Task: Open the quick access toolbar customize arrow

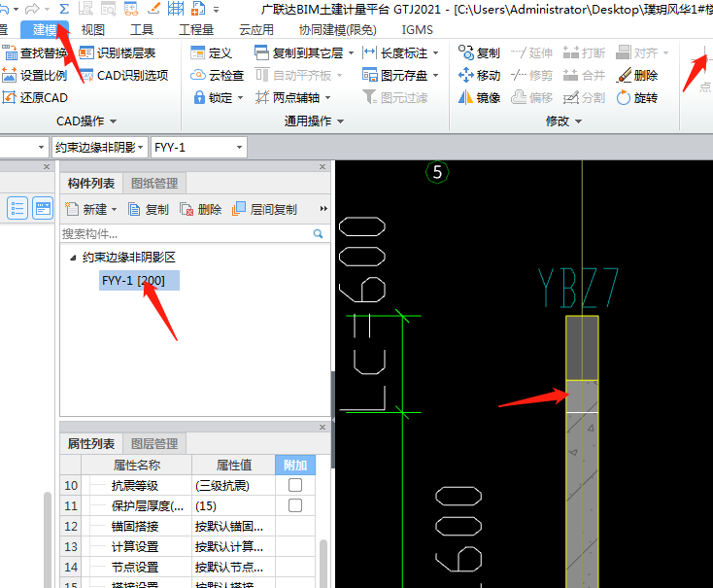Action: (x=216, y=9)
